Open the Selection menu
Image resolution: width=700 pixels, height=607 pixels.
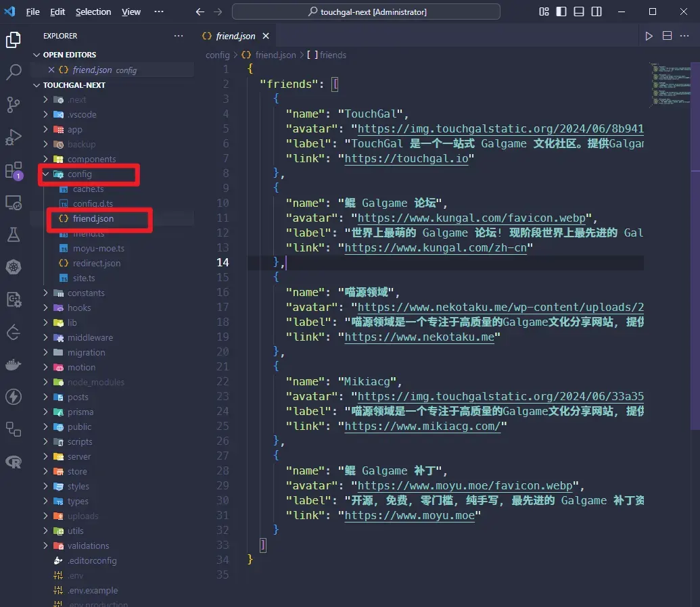click(x=93, y=12)
